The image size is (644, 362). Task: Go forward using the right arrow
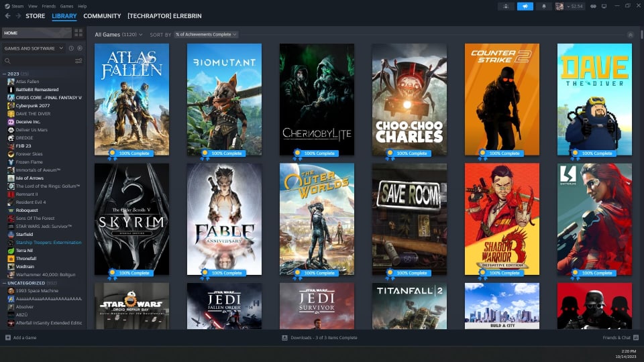[18, 16]
